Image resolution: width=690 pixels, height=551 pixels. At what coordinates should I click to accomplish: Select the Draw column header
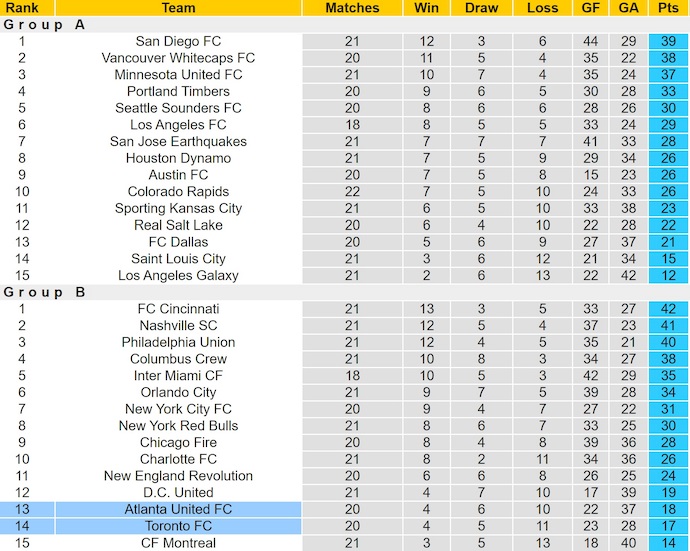[x=481, y=8]
